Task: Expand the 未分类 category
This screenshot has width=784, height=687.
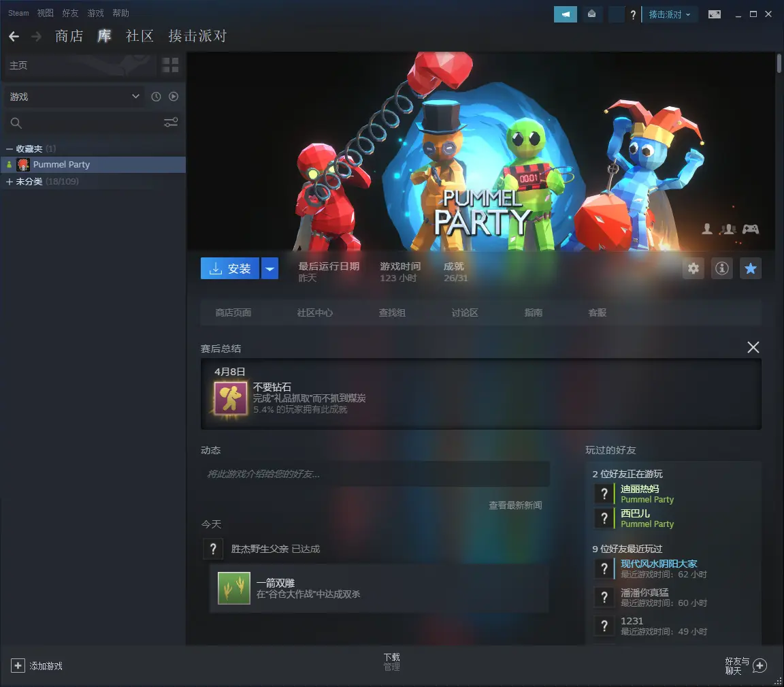Action: tap(9, 182)
